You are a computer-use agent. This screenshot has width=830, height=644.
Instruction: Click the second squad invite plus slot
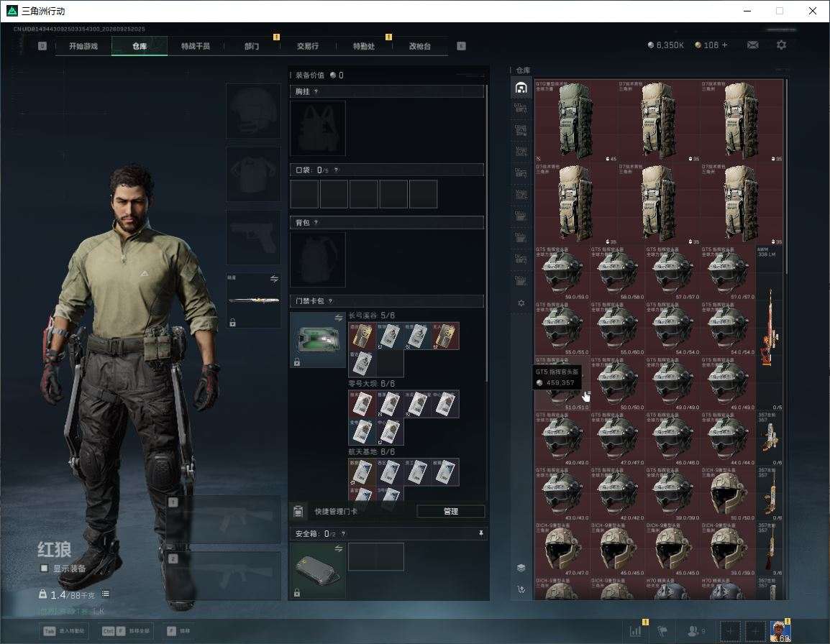[x=755, y=631]
